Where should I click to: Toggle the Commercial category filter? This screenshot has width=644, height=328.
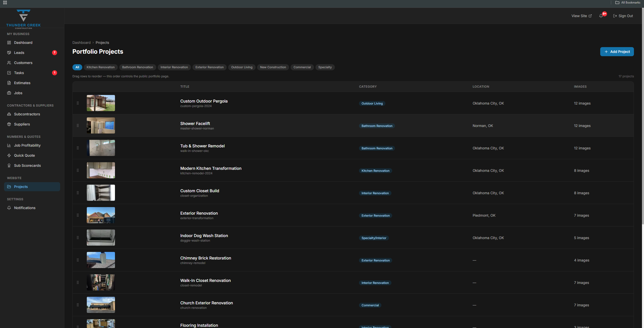click(x=302, y=67)
